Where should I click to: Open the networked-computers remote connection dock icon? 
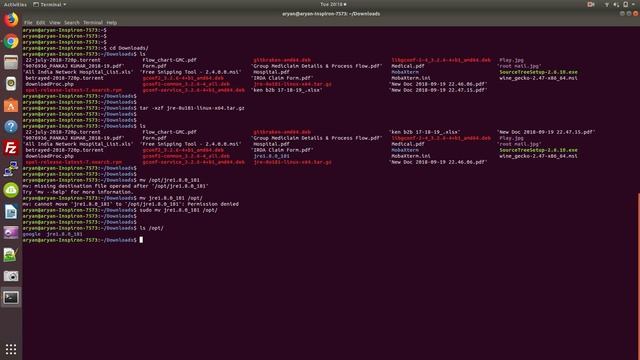tap(11, 169)
